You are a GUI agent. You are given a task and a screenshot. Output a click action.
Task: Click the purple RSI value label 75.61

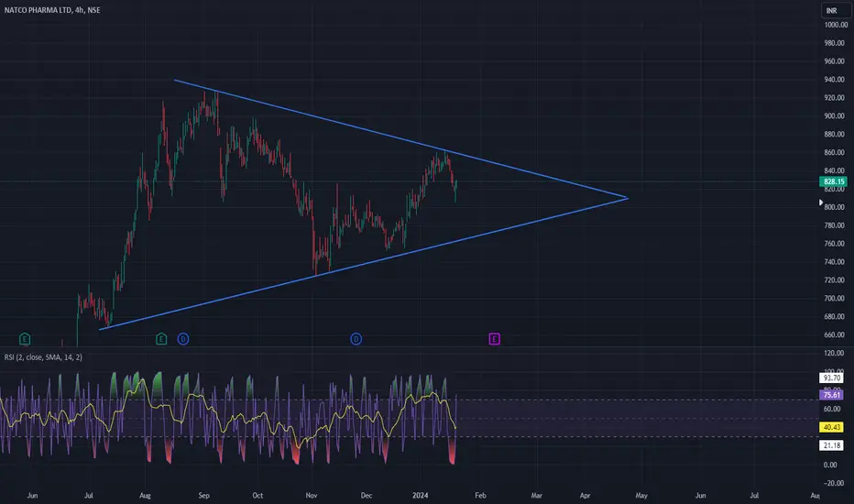click(831, 395)
